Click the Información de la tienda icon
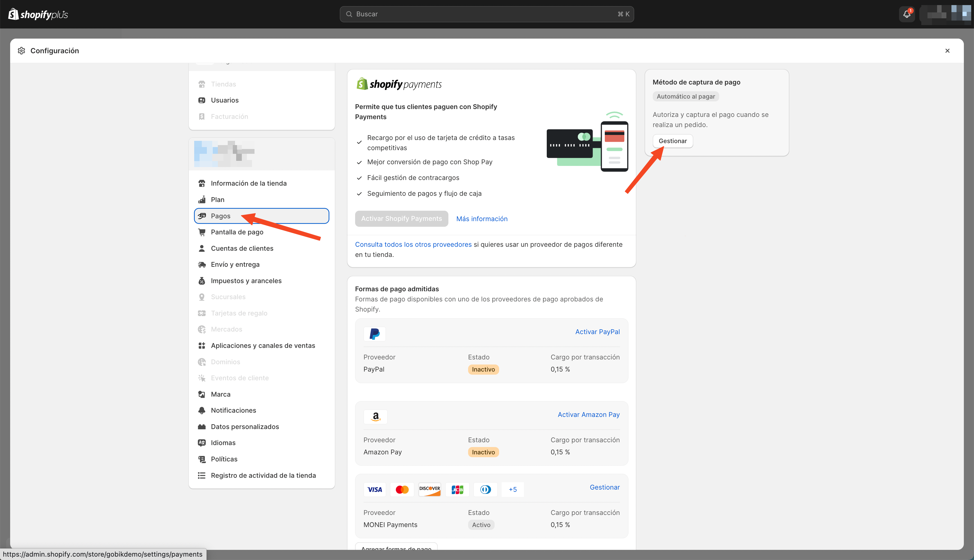 (202, 183)
